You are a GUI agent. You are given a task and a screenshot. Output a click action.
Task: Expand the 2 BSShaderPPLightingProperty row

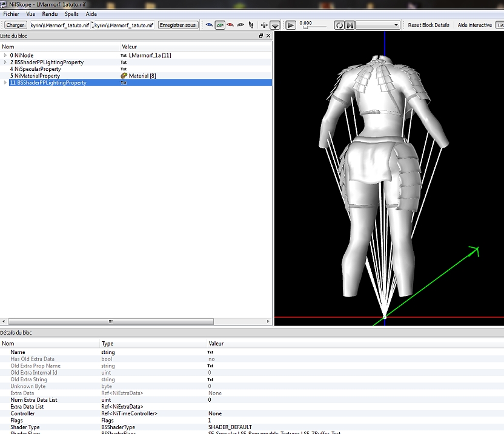(5, 62)
